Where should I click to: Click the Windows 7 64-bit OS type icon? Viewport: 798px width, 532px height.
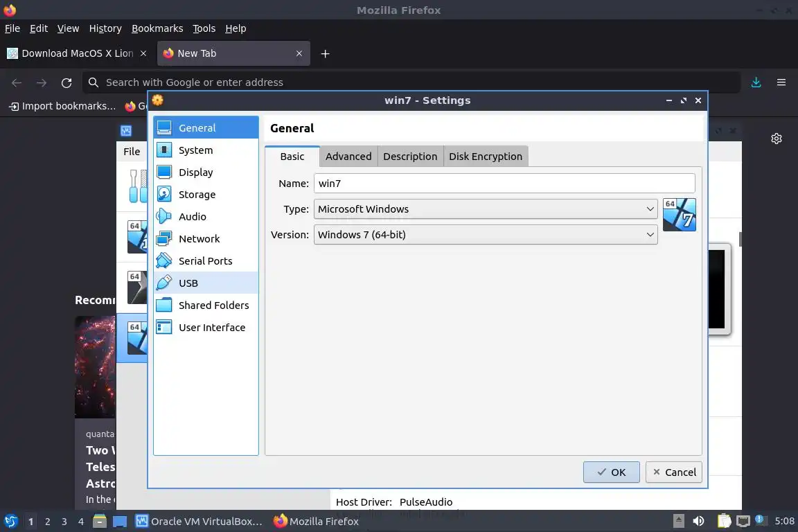click(x=679, y=214)
